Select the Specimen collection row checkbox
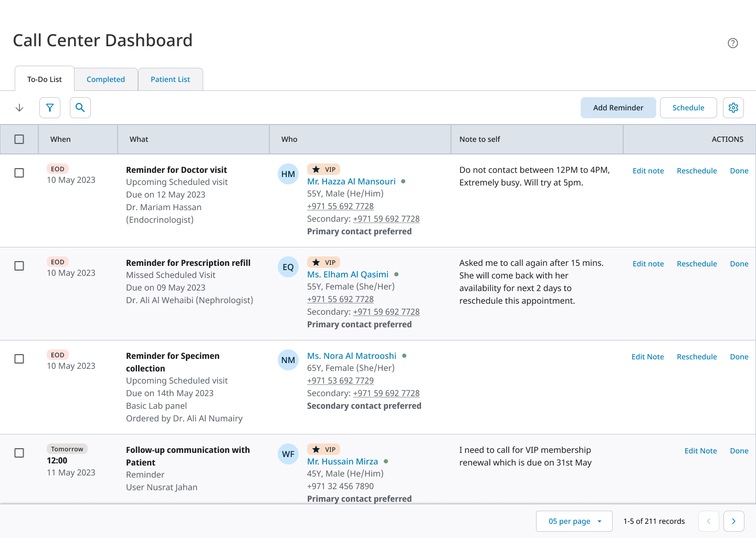The height and width of the screenshot is (538, 756). [x=19, y=359]
